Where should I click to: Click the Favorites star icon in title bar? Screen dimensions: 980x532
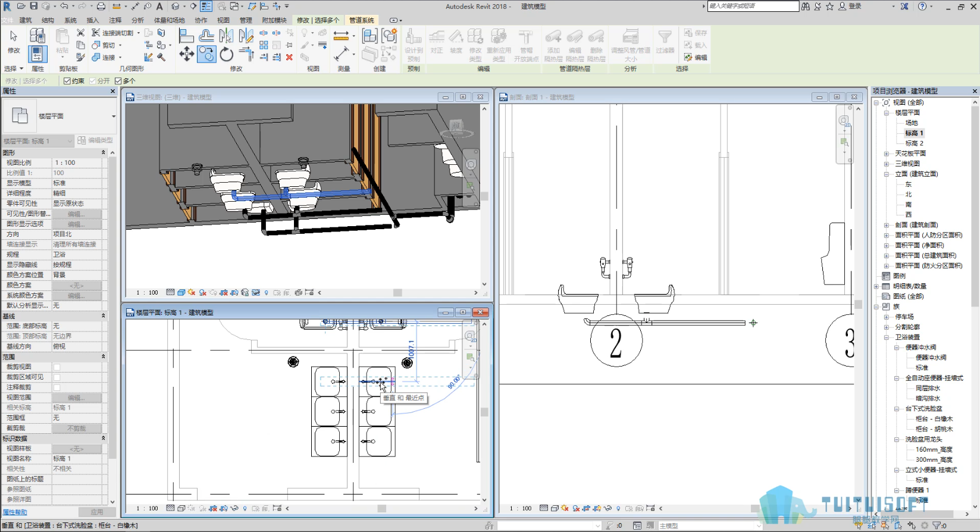(829, 7)
